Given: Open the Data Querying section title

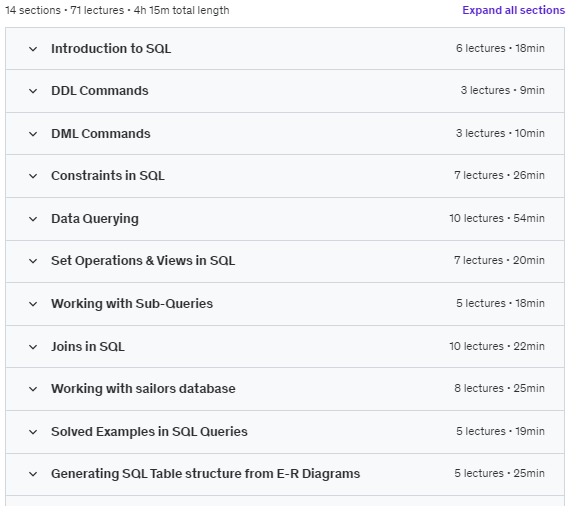Looking at the screenshot, I should (x=95, y=219).
